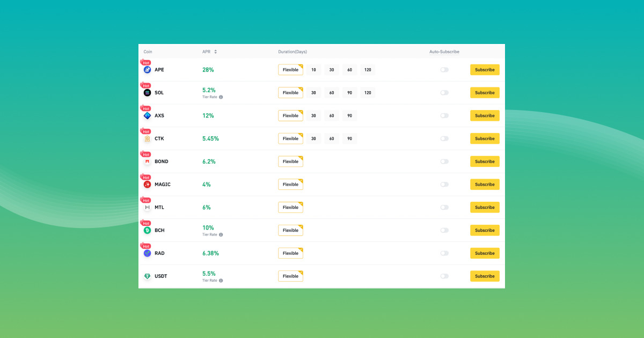This screenshot has width=644, height=338.
Task: Toggle Auto-Subscribe for APE
Action: point(444,70)
